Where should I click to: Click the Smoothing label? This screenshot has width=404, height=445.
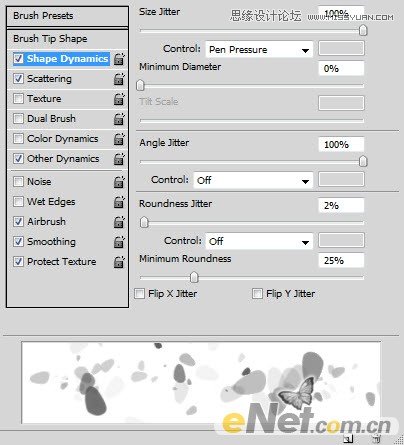51,242
